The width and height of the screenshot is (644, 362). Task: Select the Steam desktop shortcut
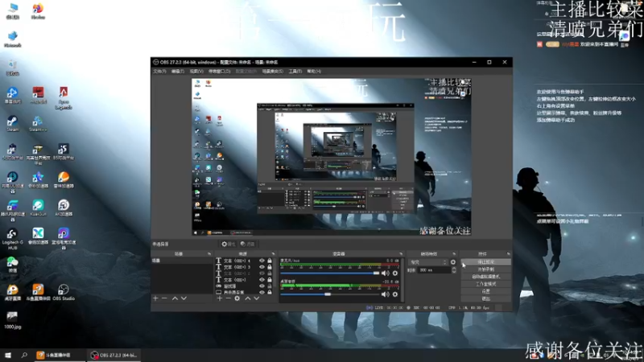pos(12,124)
